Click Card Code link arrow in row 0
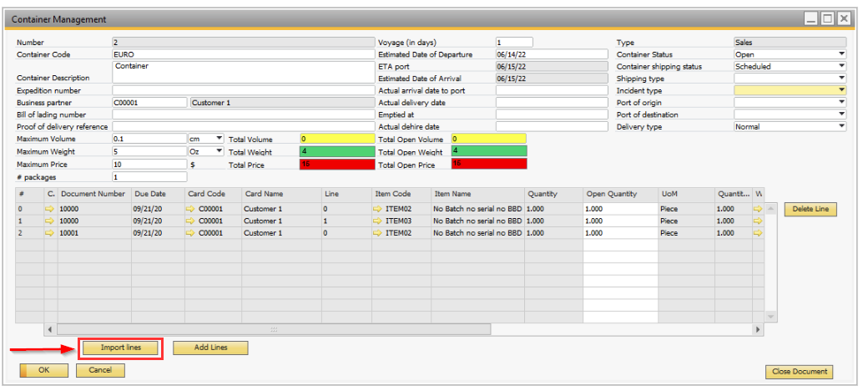Screen dimensions: 868x391 pos(191,209)
